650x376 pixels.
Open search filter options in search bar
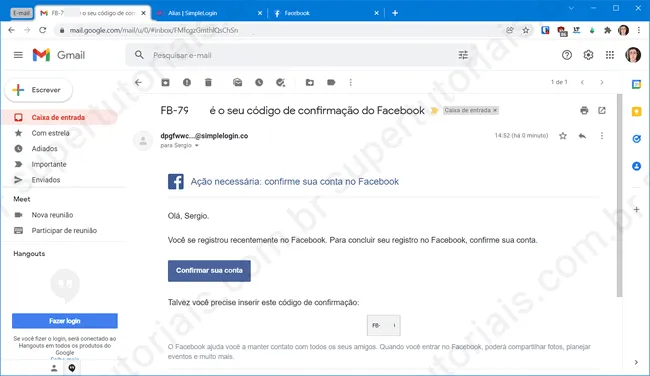pos(463,55)
